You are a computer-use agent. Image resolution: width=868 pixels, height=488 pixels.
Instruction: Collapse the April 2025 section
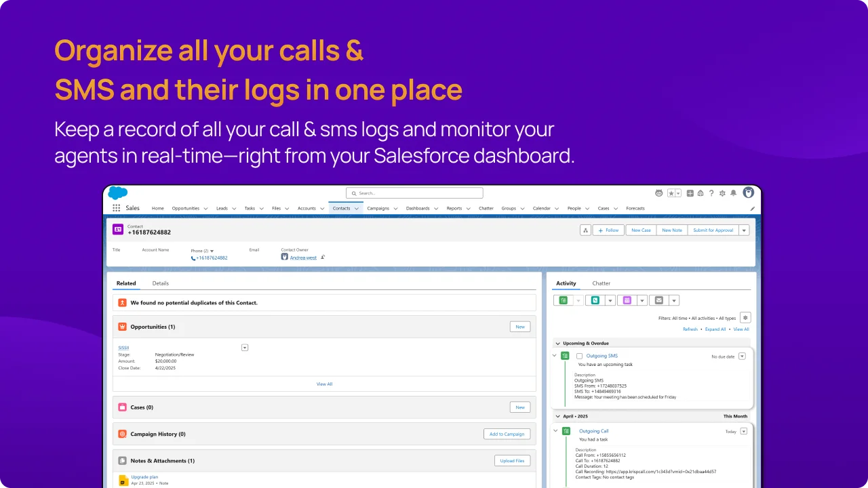click(x=557, y=417)
